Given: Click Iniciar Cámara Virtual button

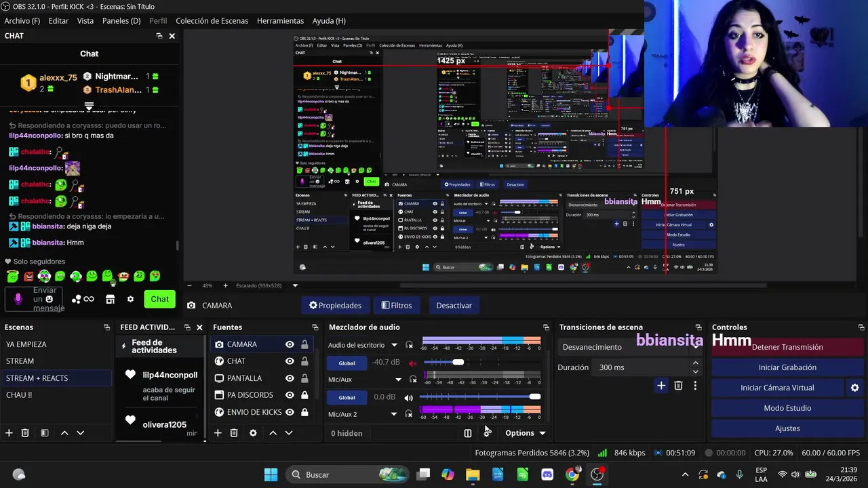Looking at the screenshot, I should pos(777,388).
